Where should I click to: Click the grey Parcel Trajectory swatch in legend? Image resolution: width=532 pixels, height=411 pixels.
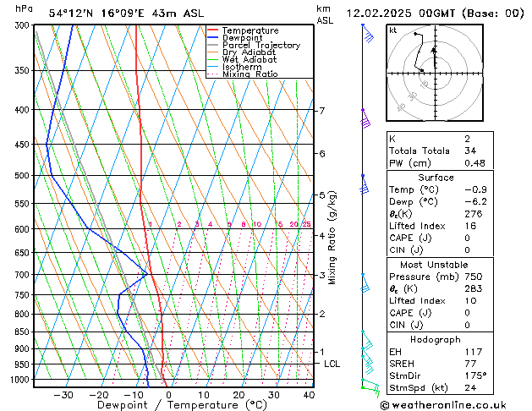pyautogui.click(x=213, y=45)
